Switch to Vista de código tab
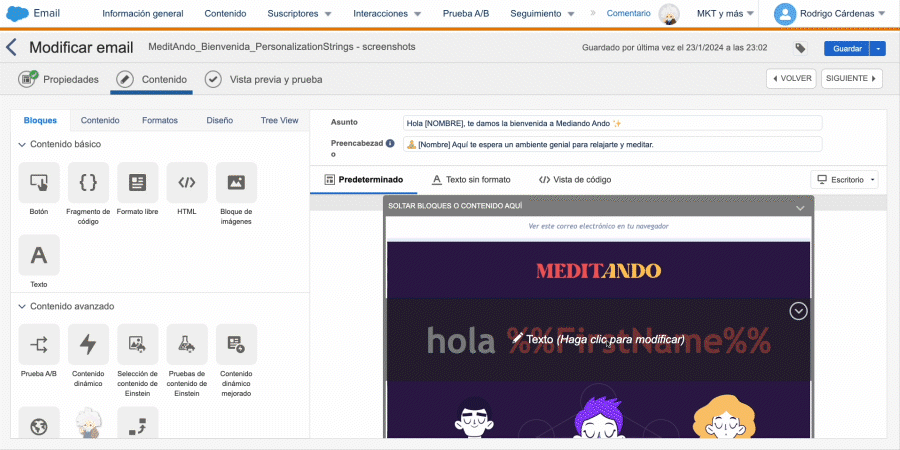This screenshot has height=450, width=900. pyautogui.click(x=575, y=180)
